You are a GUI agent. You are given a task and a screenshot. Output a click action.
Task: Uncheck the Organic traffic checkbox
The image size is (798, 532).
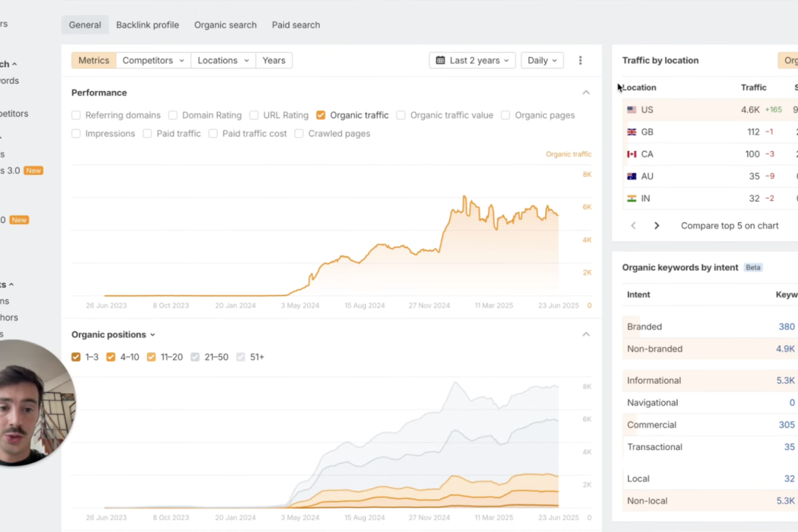point(321,115)
